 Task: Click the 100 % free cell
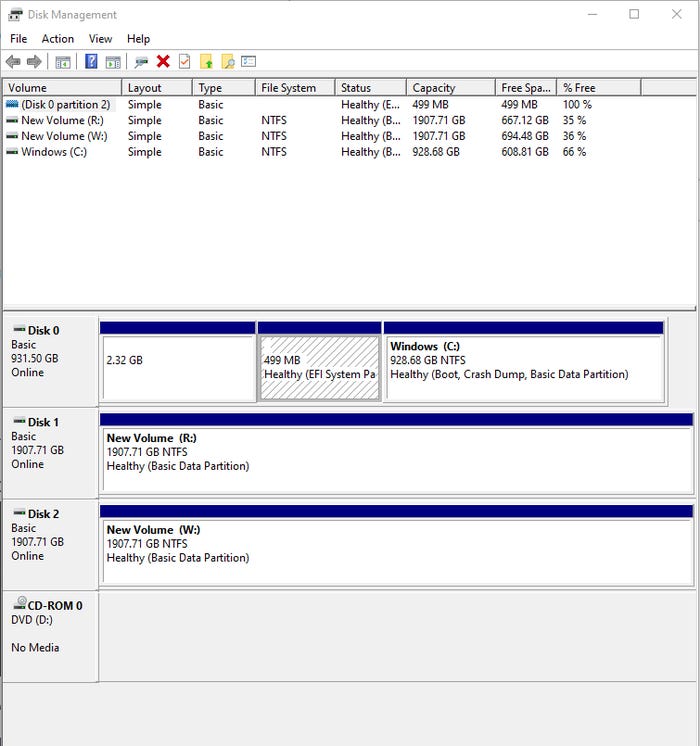pos(577,104)
